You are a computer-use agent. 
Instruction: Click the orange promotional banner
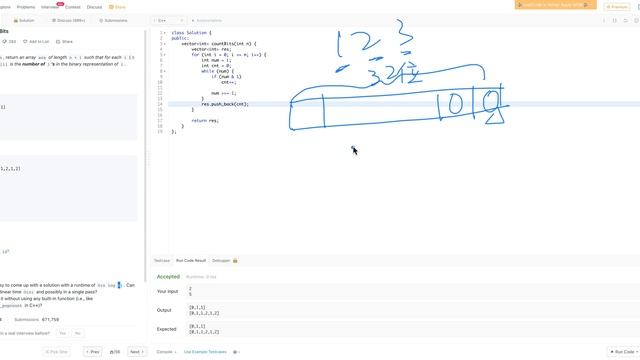[x=555, y=5]
